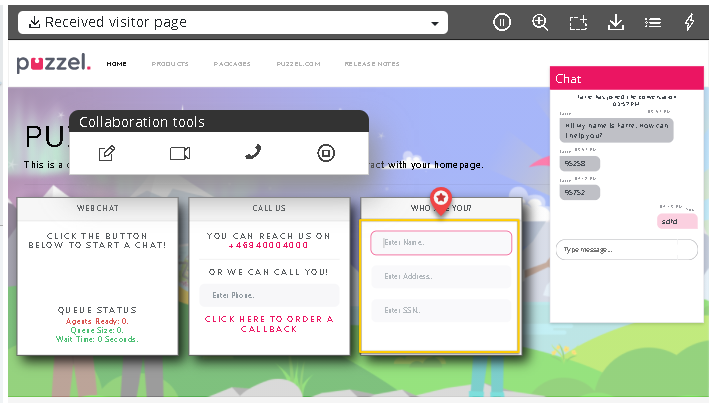Click here to order a callback link
Screen dimensions: 712x403
click(x=269, y=323)
